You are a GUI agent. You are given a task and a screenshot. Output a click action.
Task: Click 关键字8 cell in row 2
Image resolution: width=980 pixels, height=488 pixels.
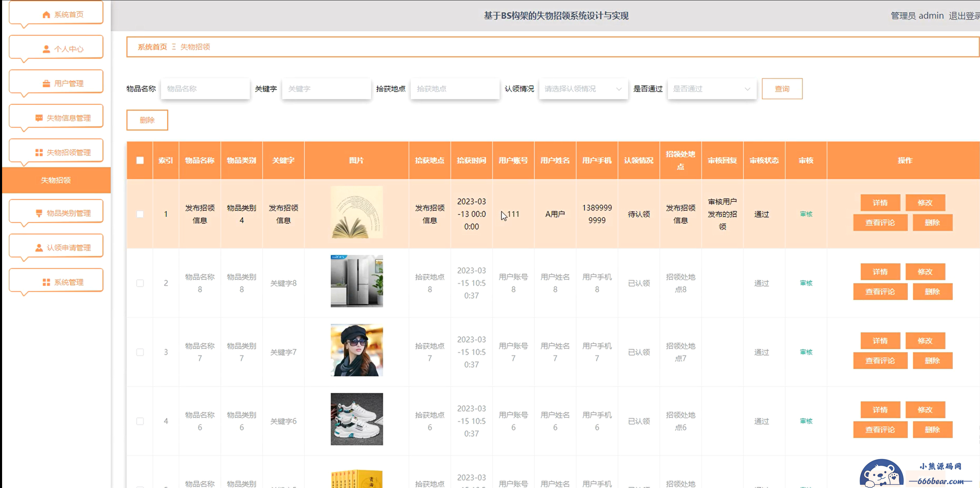pyautogui.click(x=283, y=283)
